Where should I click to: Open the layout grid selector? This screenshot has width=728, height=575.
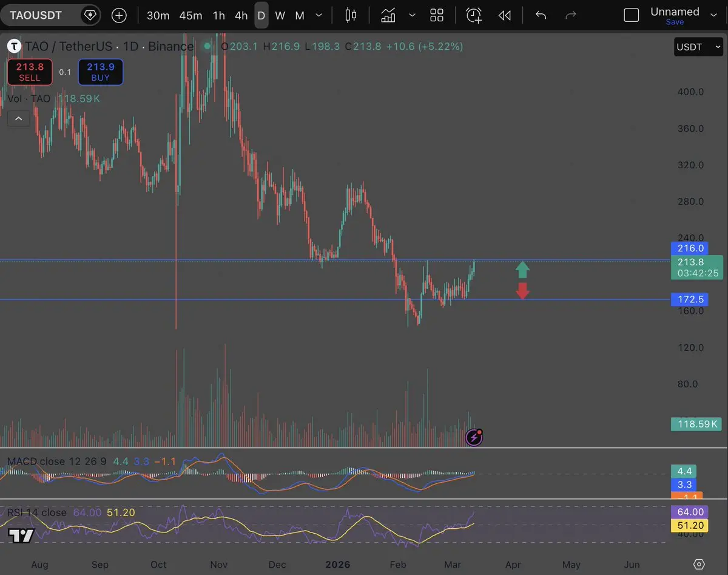coord(437,15)
